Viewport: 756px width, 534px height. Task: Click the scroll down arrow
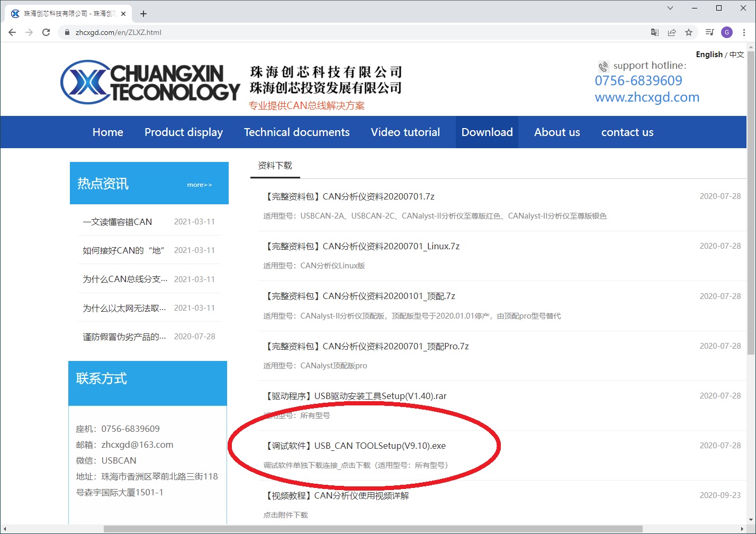pos(751,520)
